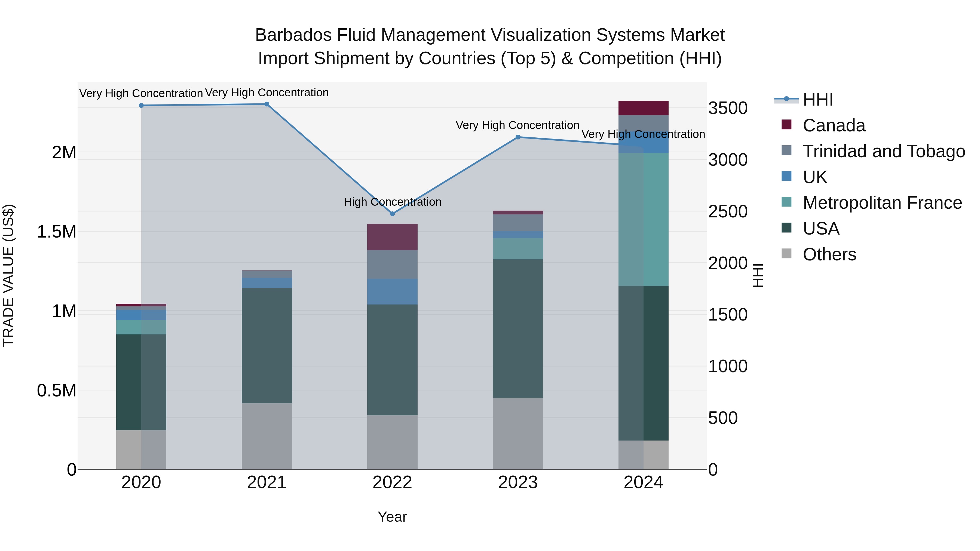Click the 2024 x-axis tick label
This screenshot has width=980, height=551.
(x=643, y=482)
